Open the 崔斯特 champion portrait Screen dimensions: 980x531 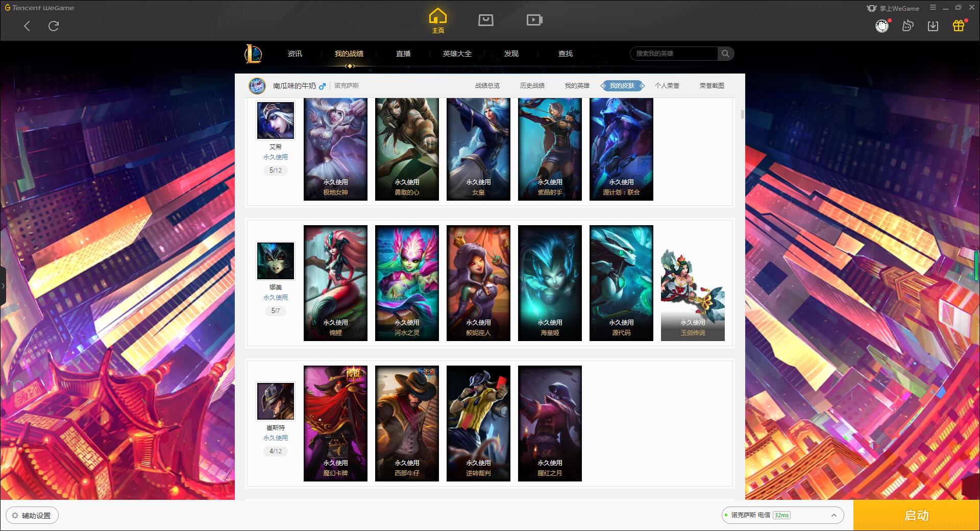(x=275, y=401)
